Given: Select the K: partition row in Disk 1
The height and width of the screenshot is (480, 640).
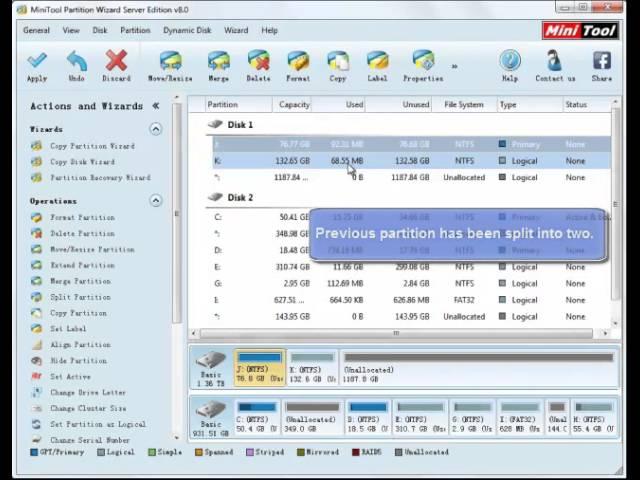Looking at the screenshot, I should tap(411, 161).
